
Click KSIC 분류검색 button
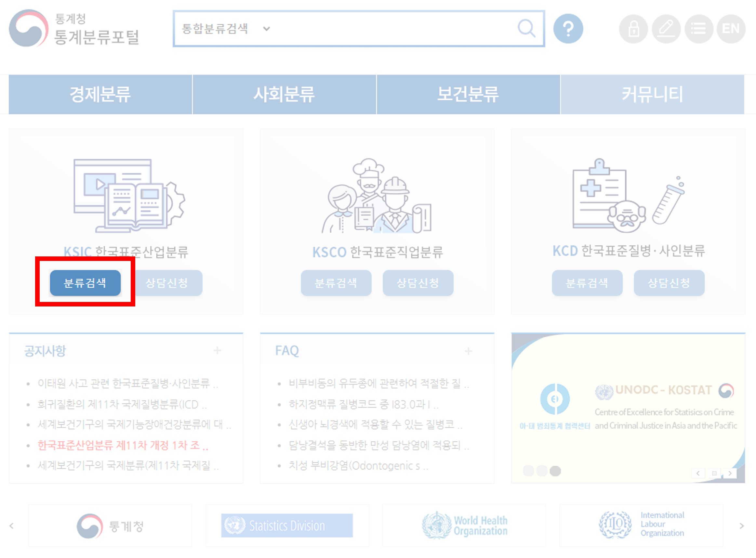[85, 283]
